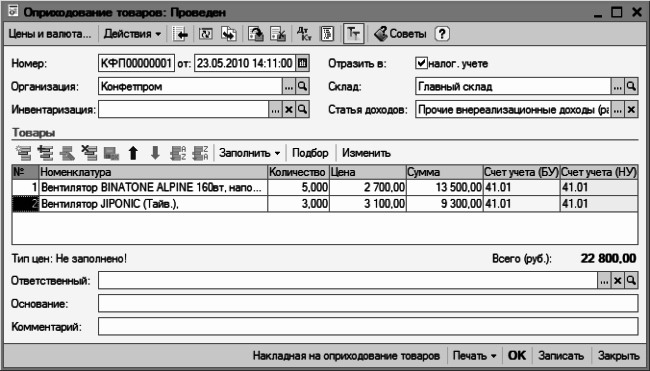Click the copy row icon in Товары toolbar
Viewport: 650px width, 371px height.
[45, 153]
